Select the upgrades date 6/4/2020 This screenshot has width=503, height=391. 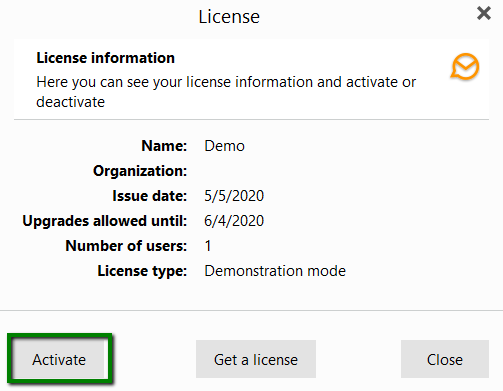click(234, 221)
